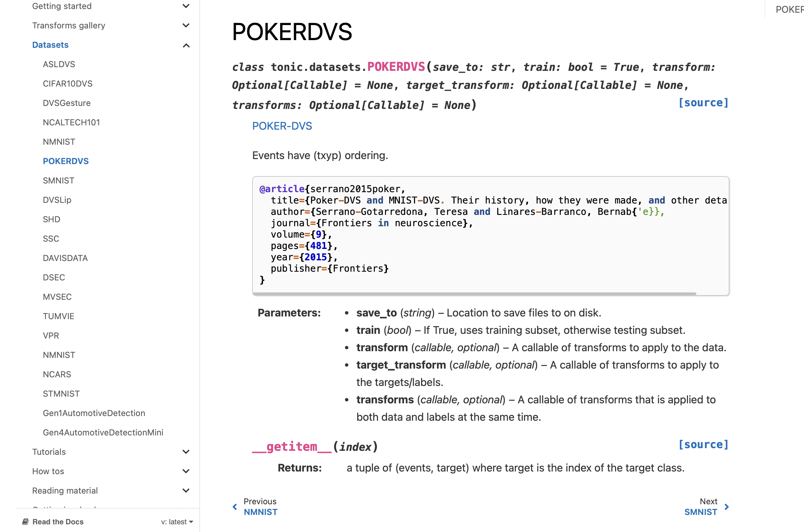Open [source] link for POKERDVS class

pyautogui.click(x=703, y=103)
